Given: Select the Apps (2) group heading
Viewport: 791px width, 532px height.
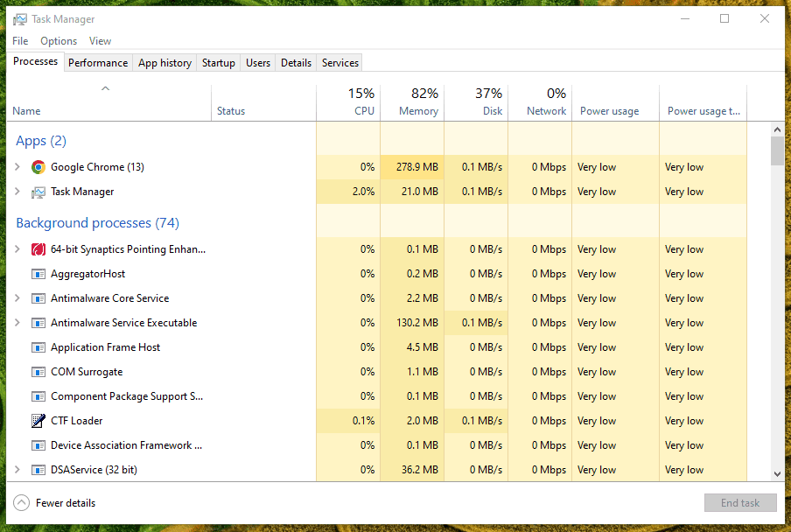Looking at the screenshot, I should 41,141.
